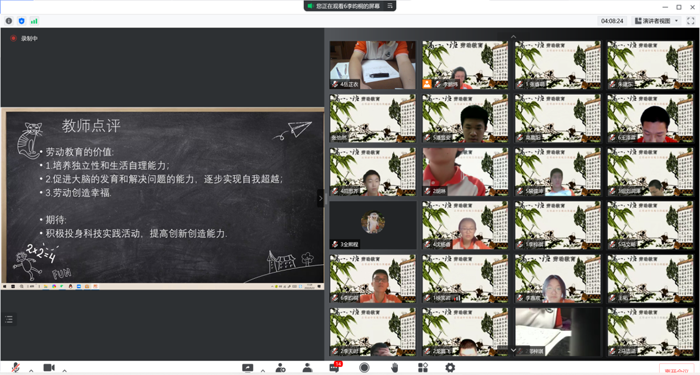Open the apps grid icon

click(422, 367)
